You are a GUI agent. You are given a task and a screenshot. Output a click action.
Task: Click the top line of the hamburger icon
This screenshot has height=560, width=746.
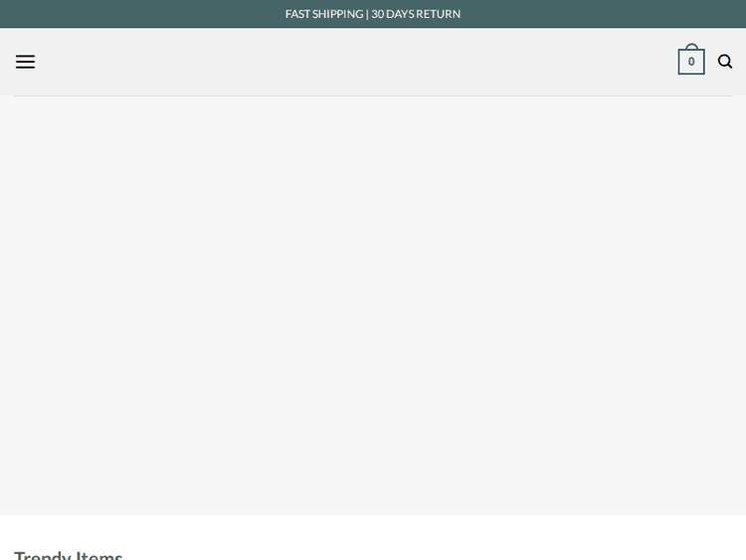[x=25, y=56]
